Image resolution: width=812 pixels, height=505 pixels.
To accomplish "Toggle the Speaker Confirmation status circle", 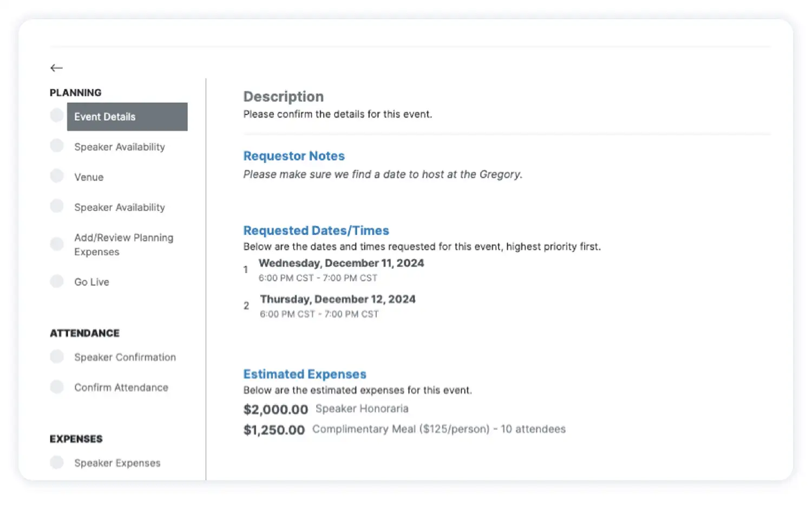I will click(57, 357).
